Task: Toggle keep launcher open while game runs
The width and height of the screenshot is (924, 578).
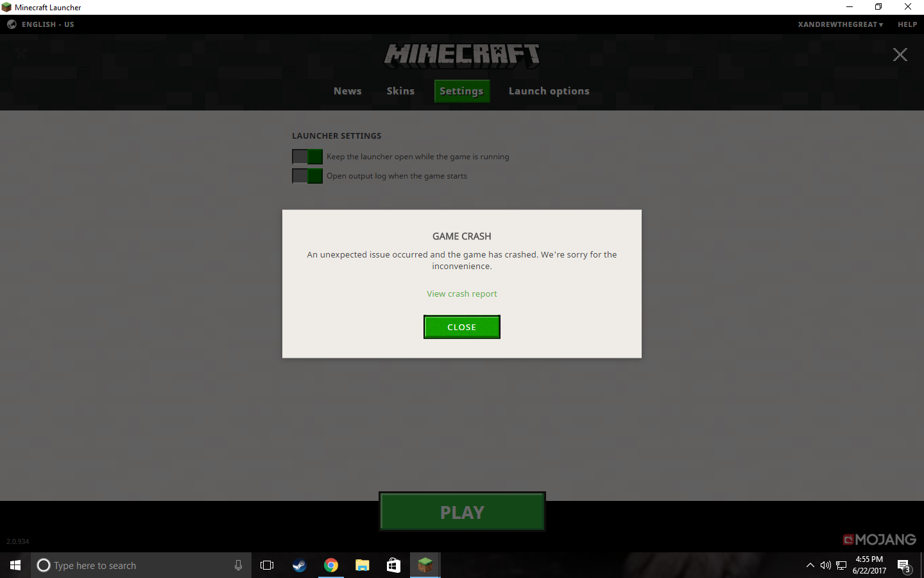Action: click(307, 157)
